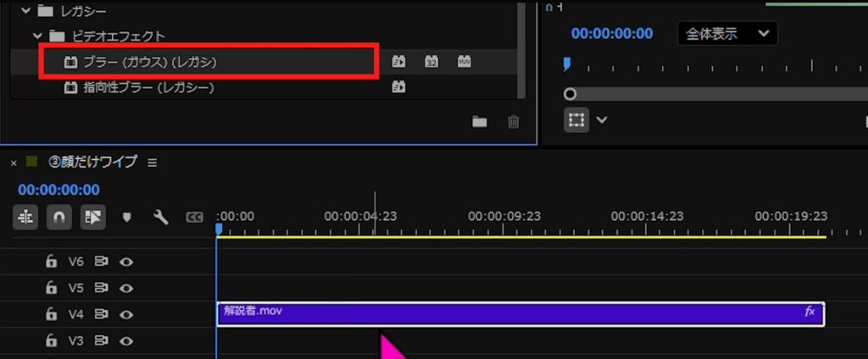
Task: Toggle snap in timeline magnet icon
Action: 58,218
